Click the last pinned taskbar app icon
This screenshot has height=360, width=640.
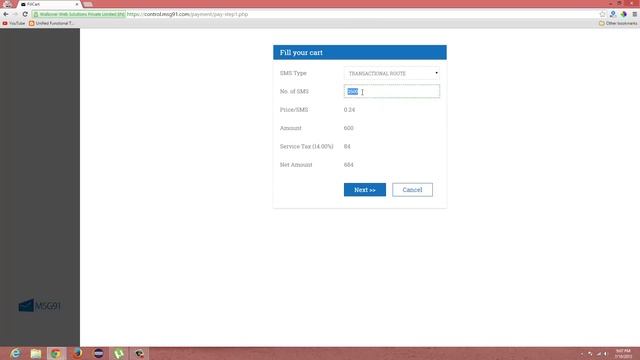point(140,353)
